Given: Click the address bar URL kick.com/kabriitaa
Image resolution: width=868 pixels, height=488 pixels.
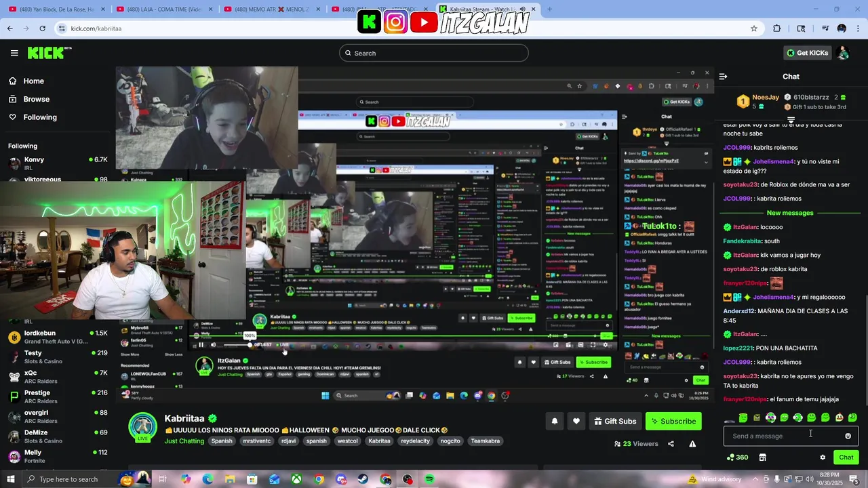Looking at the screenshot, I should (96, 28).
